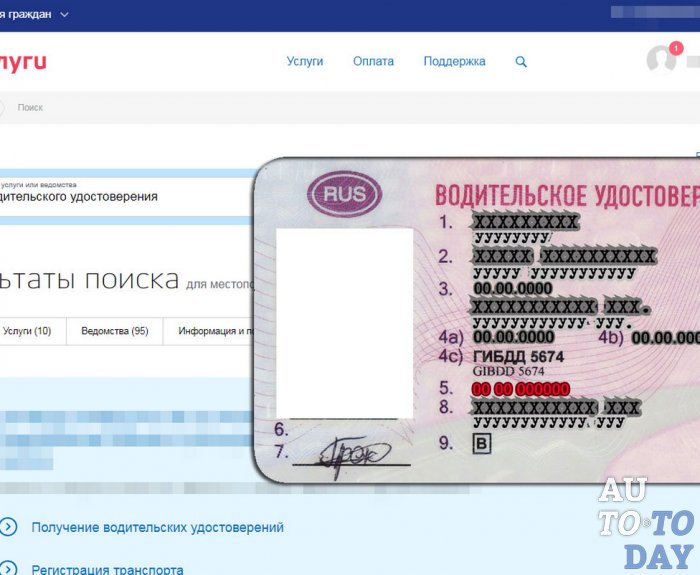This screenshot has height=575, width=700.
Task: Switch to the Услуги (10) tab
Action: pyautogui.click(x=27, y=331)
